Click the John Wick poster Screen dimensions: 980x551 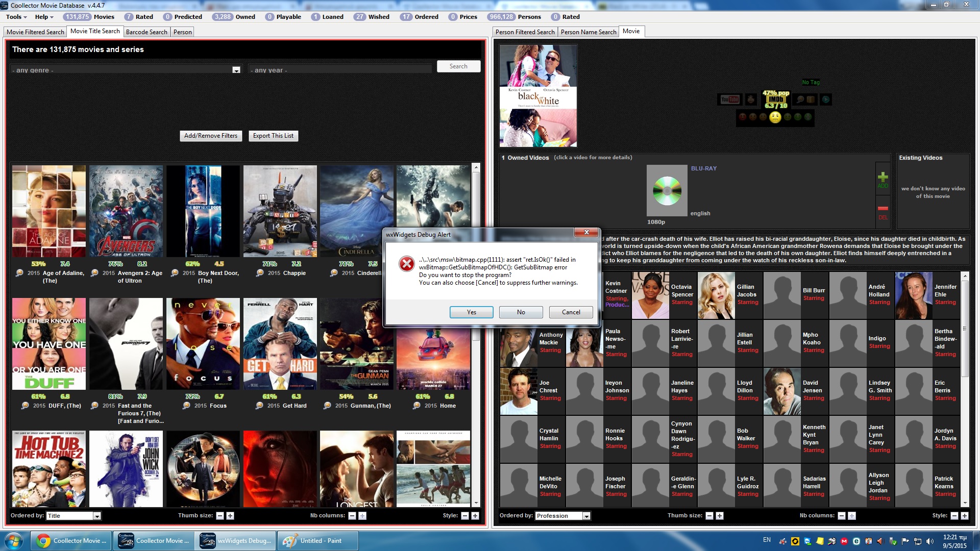click(126, 469)
